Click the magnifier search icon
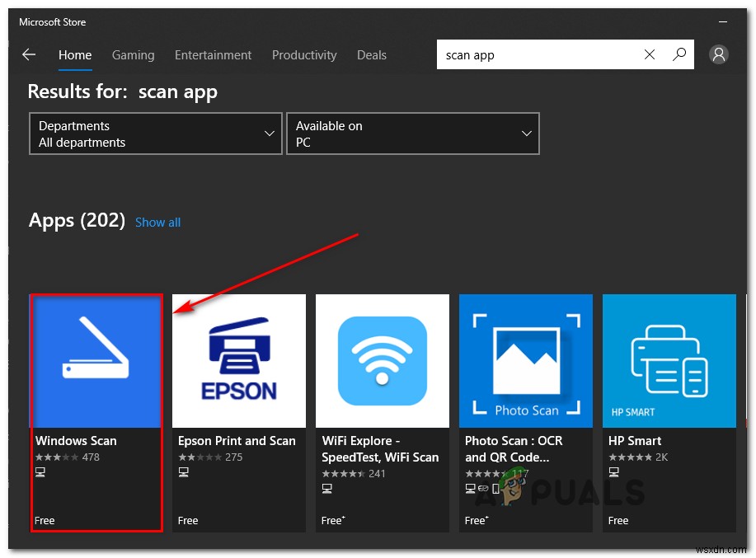This screenshot has width=756, height=558. pos(679,55)
